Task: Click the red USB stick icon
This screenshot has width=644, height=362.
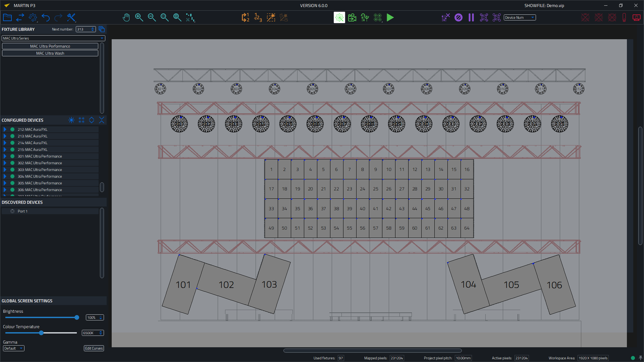Action: (x=624, y=17)
